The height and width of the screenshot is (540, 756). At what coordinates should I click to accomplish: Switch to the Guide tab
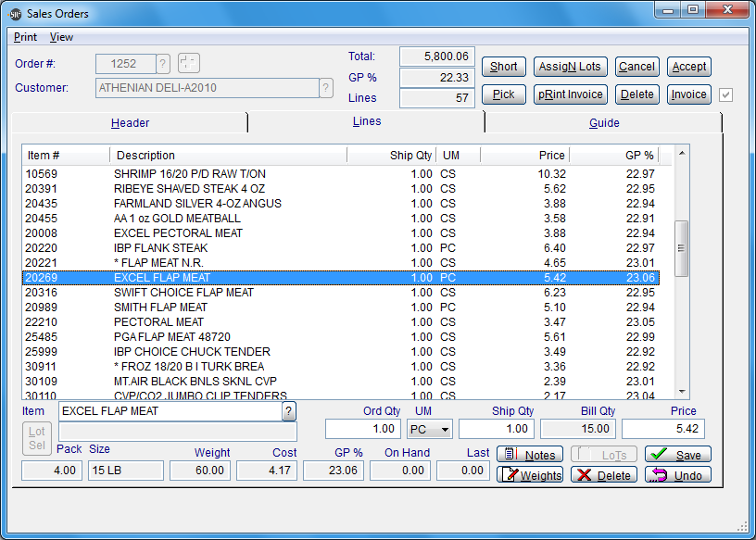[604, 122]
